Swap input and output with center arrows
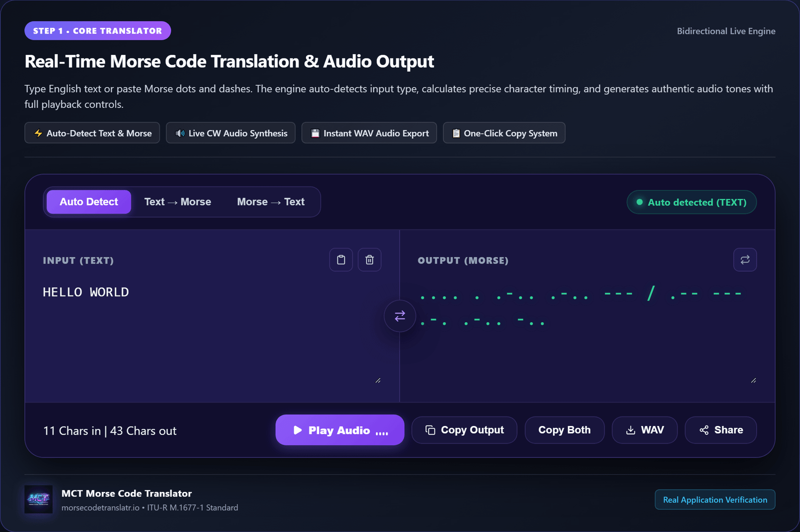The image size is (800, 532). 400,316
